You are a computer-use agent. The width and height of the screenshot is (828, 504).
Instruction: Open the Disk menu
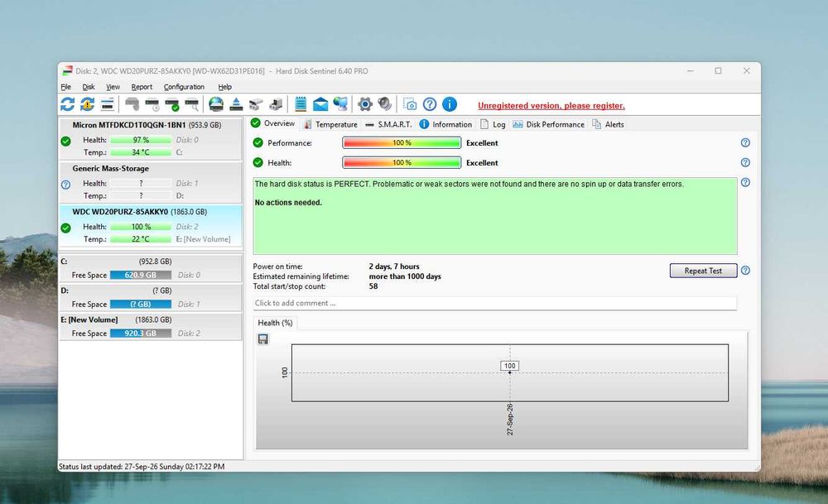click(89, 87)
